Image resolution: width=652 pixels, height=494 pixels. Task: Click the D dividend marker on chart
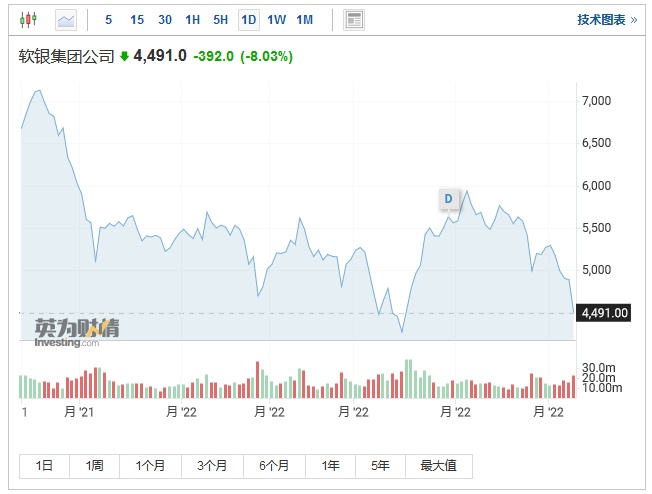coord(448,199)
